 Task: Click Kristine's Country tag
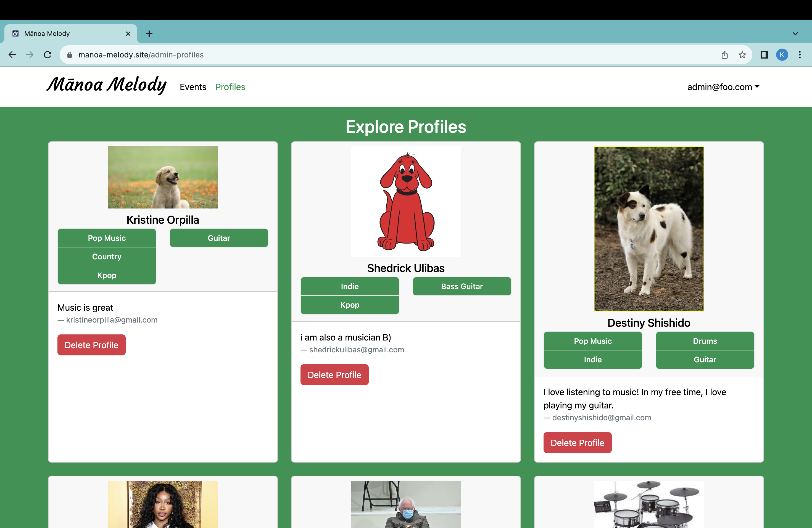pyautogui.click(x=107, y=257)
